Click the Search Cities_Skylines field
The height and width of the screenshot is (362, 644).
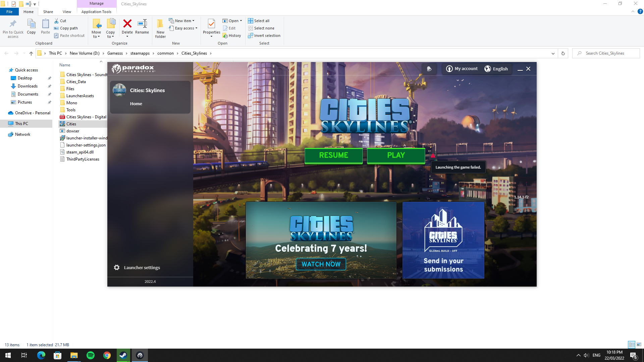606,53
